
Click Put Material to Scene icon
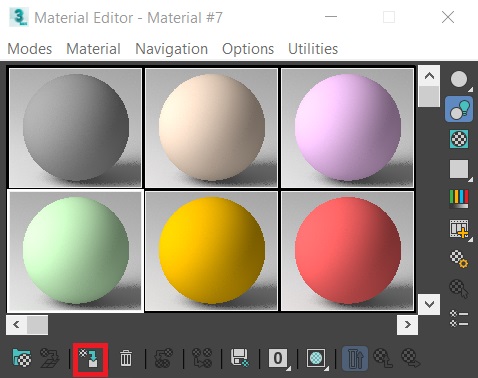[x=50, y=358]
